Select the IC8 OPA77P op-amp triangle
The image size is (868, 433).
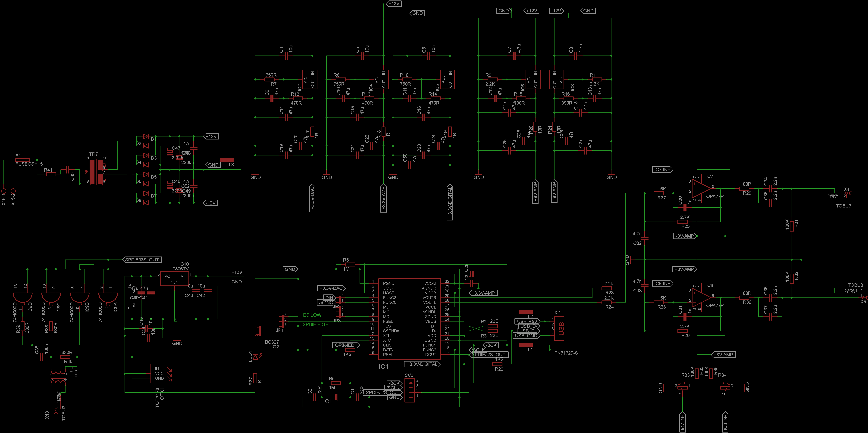pyautogui.click(x=702, y=298)
